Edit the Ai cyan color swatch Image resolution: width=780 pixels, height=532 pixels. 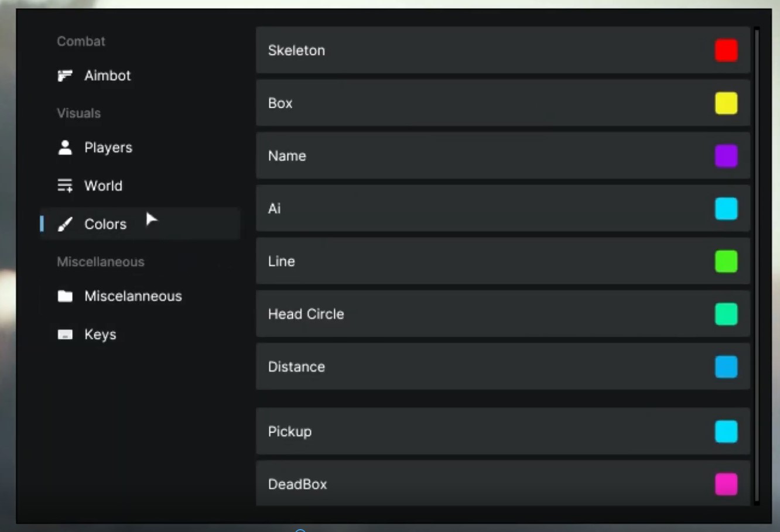pyautogui.click(x=726, y=208)
